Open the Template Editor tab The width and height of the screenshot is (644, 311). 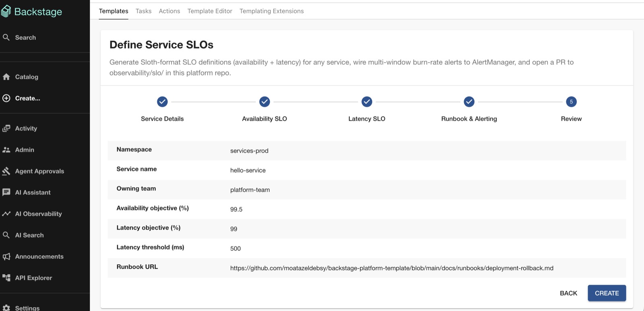click(210, 11)
